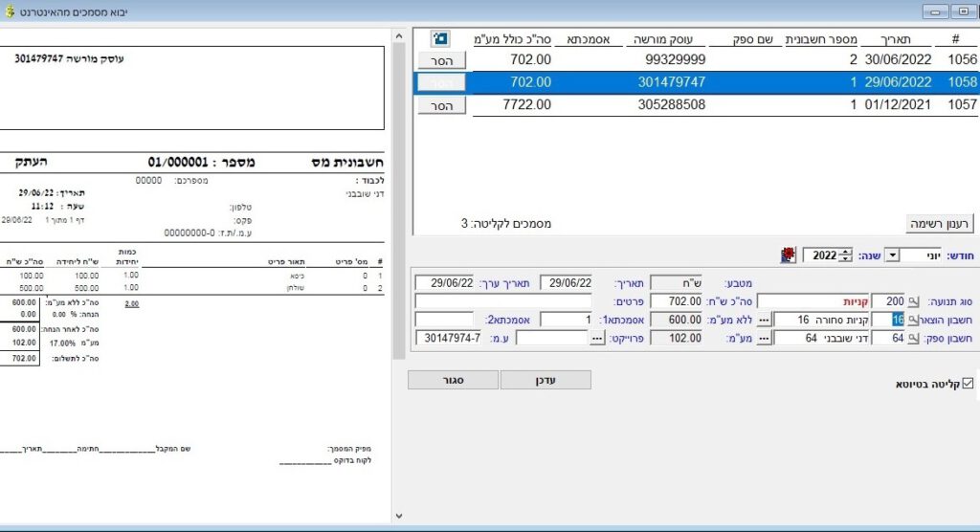Click the פרוייקט project field
The image size is (980, 532).
pos(552,338)
